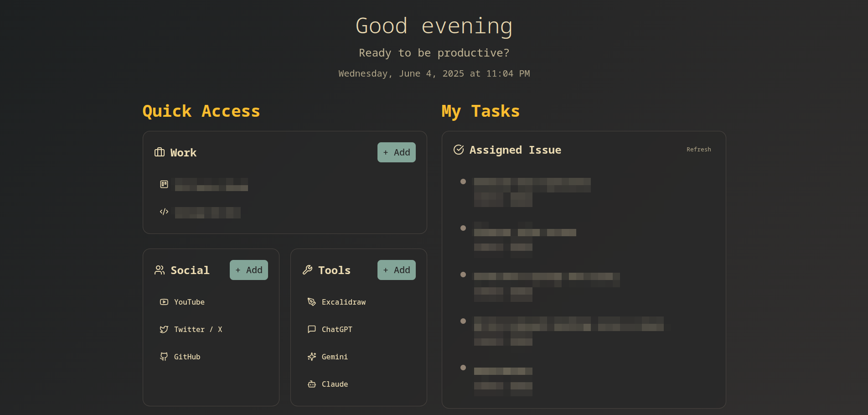Click the briefcase icon beside Work
This screenshot has width=868, height=415.
159,152
